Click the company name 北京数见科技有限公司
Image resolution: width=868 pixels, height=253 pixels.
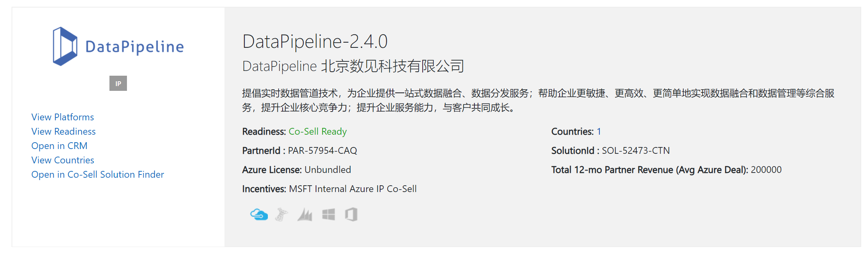392,66
